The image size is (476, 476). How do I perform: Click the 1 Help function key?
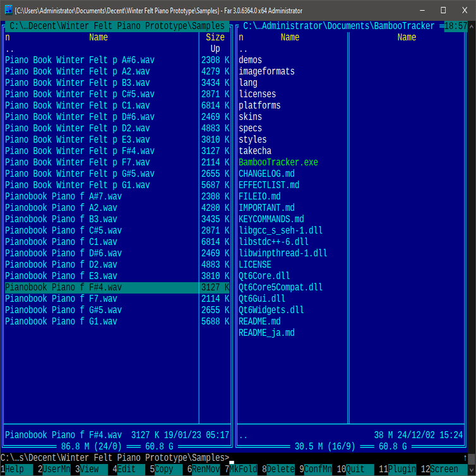[x=16, y=468]
